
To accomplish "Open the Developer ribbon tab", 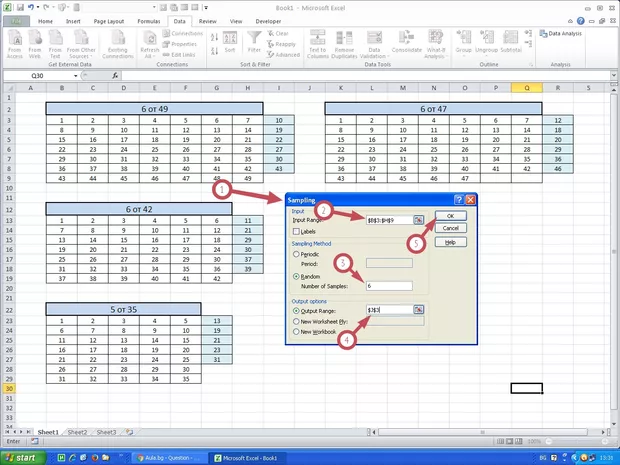I will pos(268,21).
